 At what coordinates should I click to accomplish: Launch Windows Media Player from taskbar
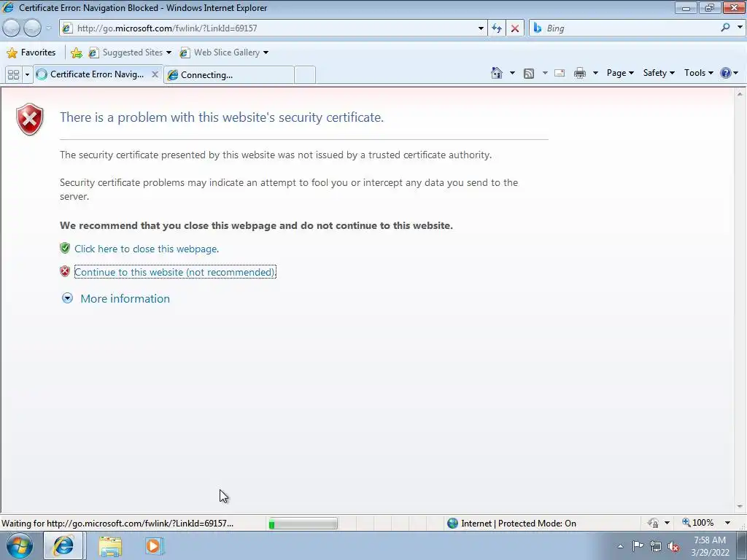coord(154,546)
